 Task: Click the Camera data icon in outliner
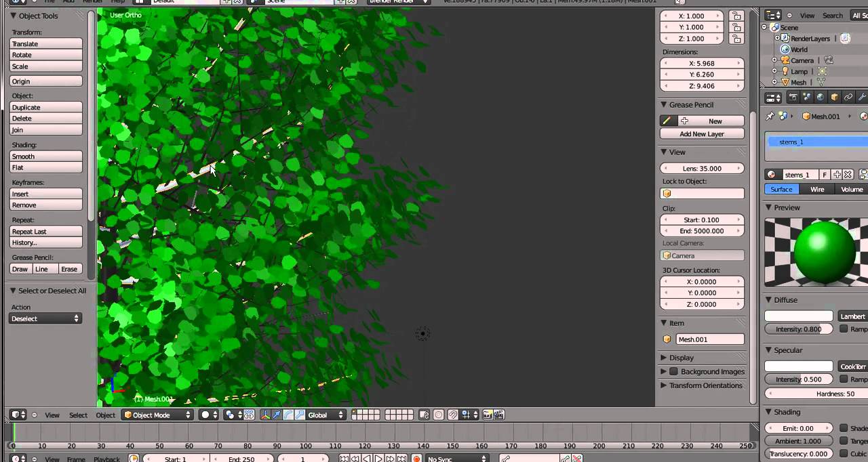(829, 60)
